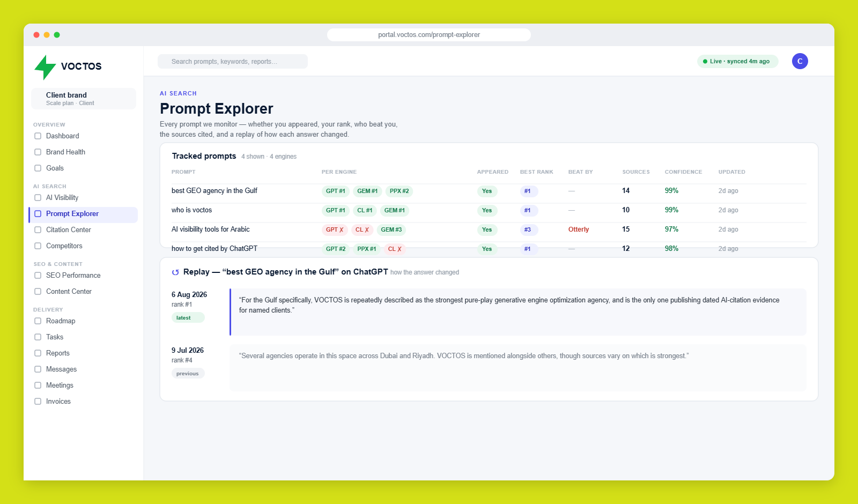Screen dimensions: 858x504
Task: Select Prompt Explorer in sidebar
Action: coord(83,214)
